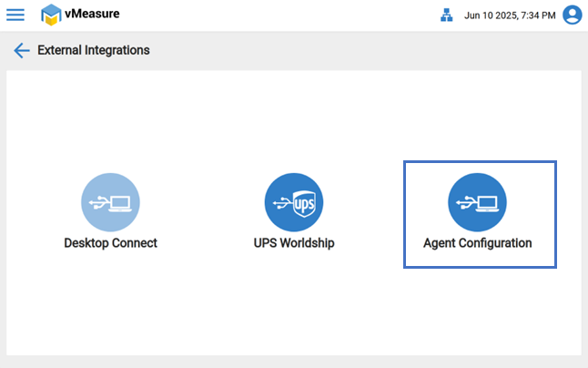This screenshot has width=588, height=368.
Task: Click the date and time display
Action: click(x=510, y=15)
